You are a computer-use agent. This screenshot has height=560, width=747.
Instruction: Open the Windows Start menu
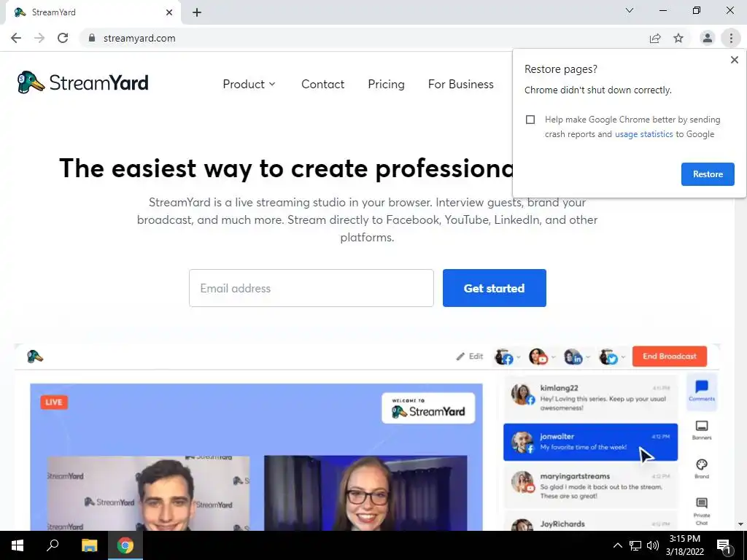pyautogui.click(x=18, y=545)
